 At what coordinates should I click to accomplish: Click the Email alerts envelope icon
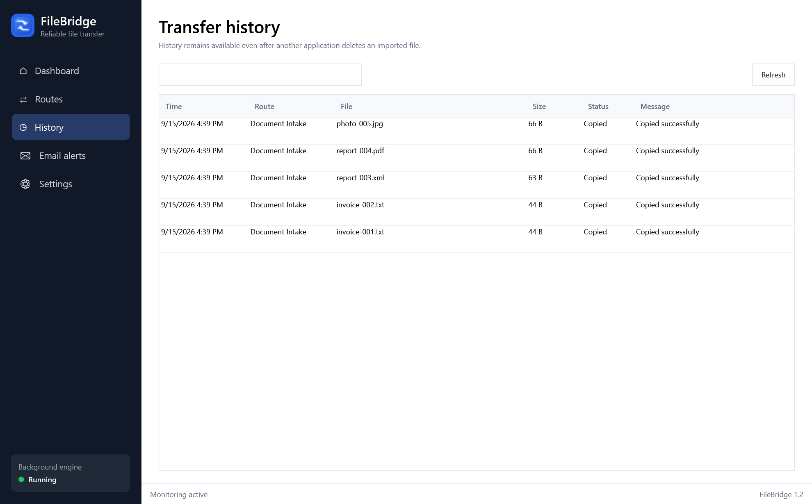click(25, 156)
